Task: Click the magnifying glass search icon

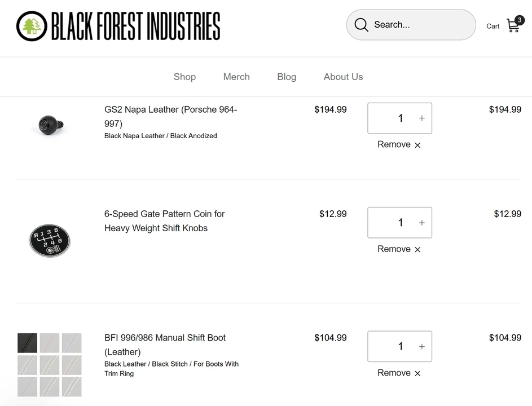Action: pos(361,25)
